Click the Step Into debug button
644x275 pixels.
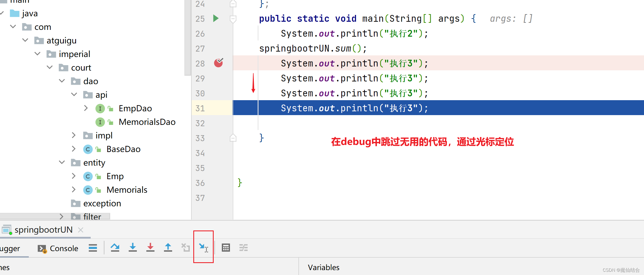[x=132, y=248]
